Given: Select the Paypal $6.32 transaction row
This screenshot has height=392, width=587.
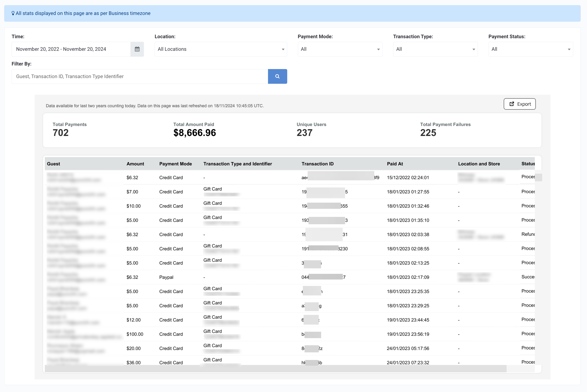Looking at the screenshot, I should 290,277.
